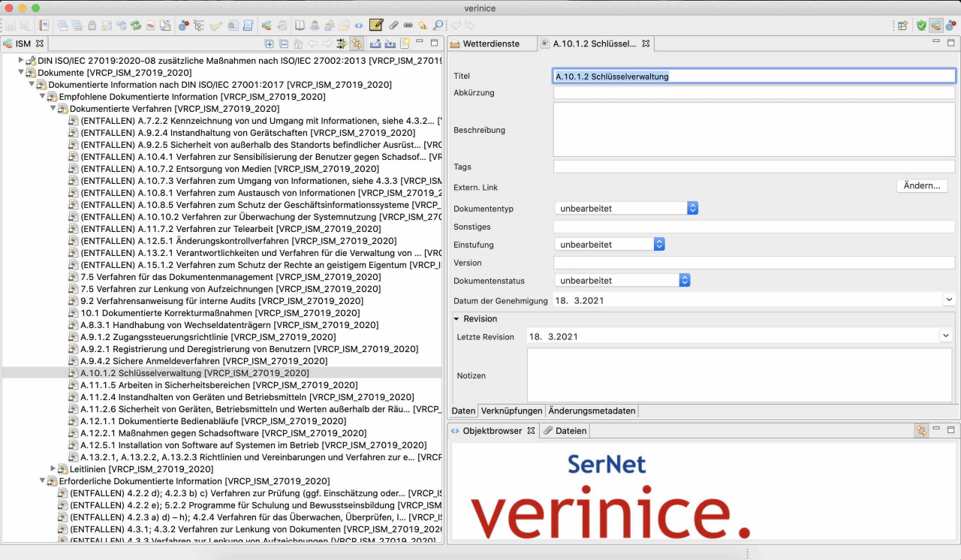Open the Dokumententyp dropdown
Viewport: 961px width, 560px height.
[691, 208]
